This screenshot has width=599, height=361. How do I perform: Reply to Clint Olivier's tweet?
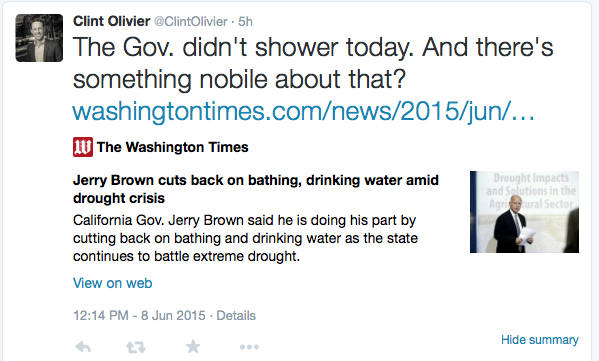point(83,347)
